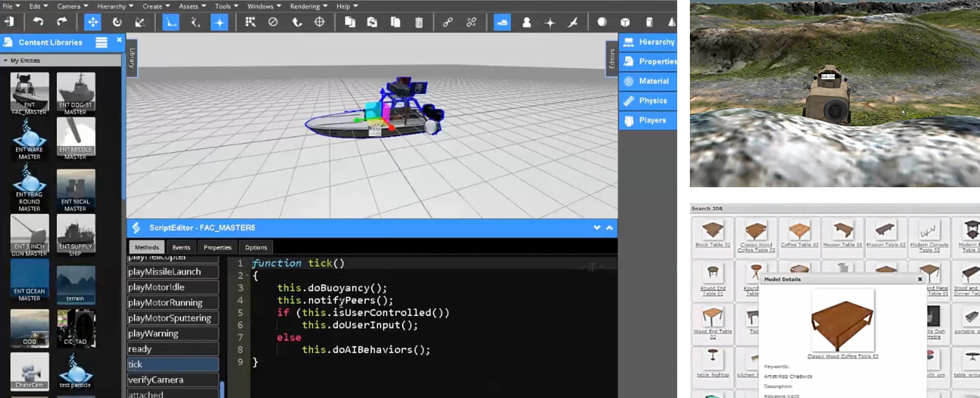Click the link entities chain icon
This screenshot has width=980, height=398.
click(447, 23)
